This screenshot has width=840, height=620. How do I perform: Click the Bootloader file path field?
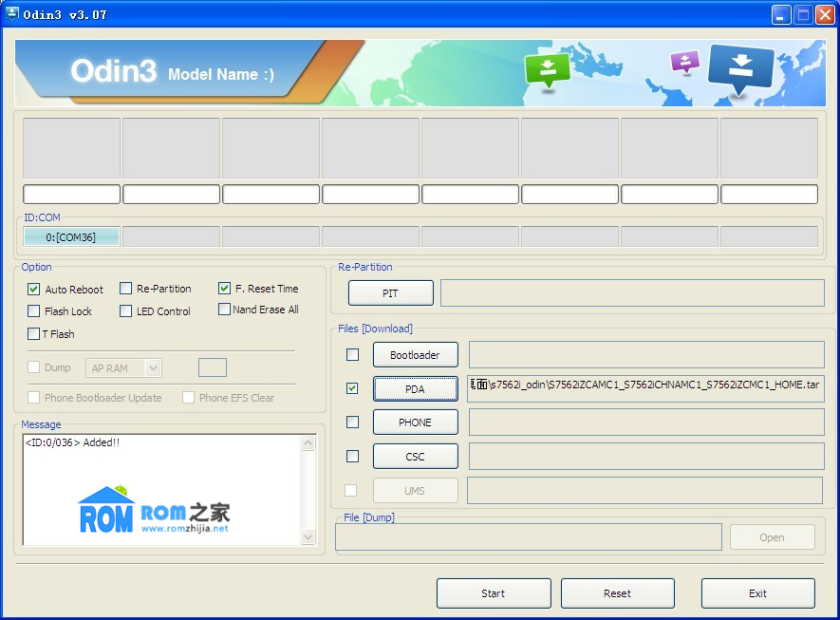646,355
